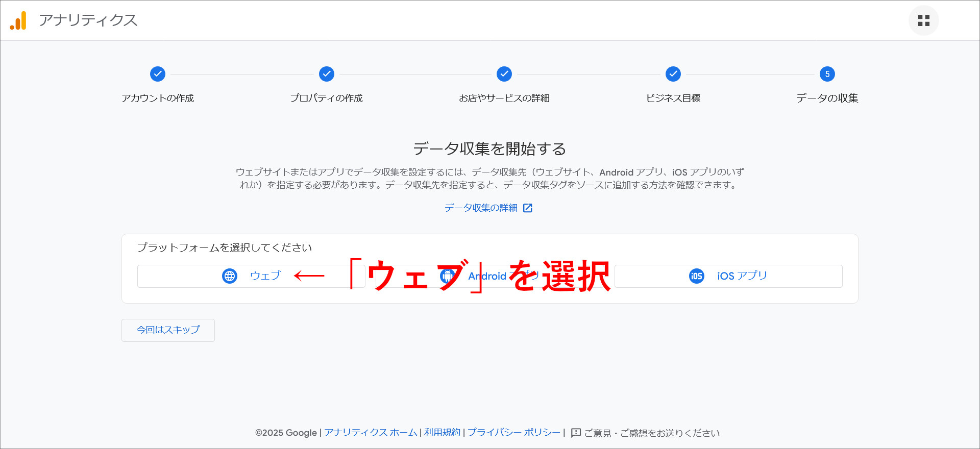The width and height of the screenshot is (980, 449).
Task: Click the 今回はスキップ button
Action: coord(168,330)
